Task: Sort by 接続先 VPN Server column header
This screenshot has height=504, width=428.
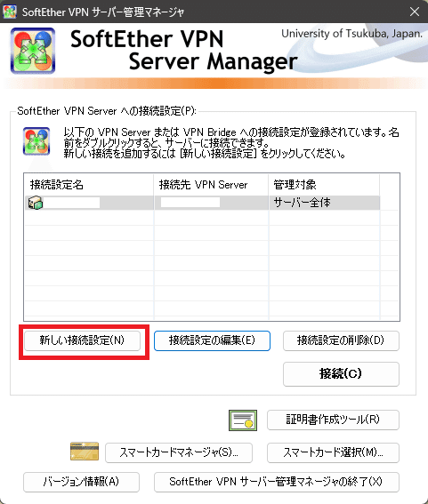Action: pos(211,185)
